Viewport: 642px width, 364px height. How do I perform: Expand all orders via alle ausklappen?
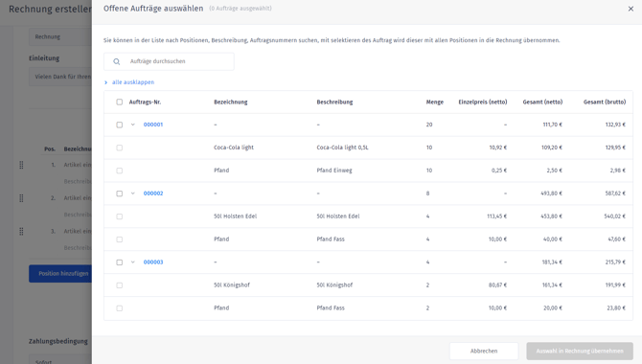133,82
